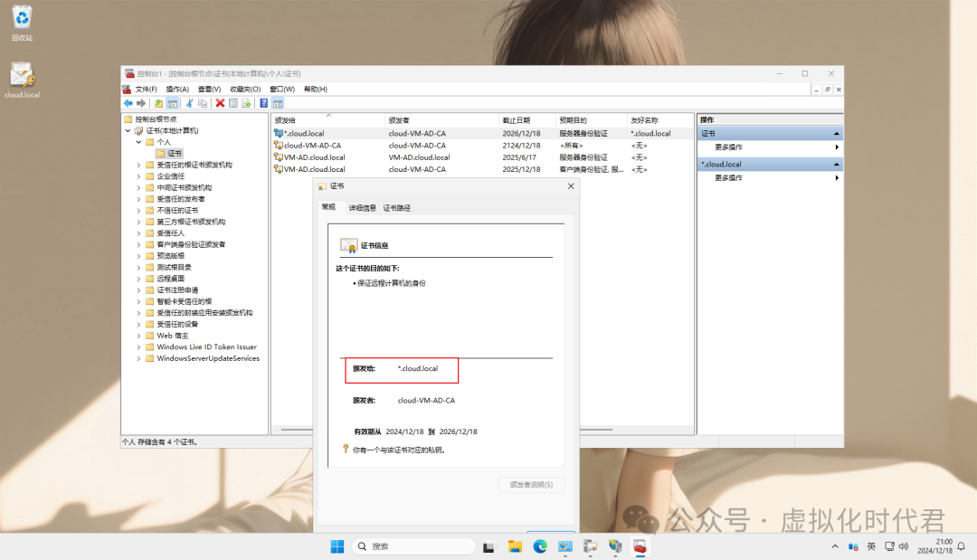This screenshot has width=977, height=560.
Task: Launch Microsoft Edge from the taskbar
Action: click(x=539, y=546)
